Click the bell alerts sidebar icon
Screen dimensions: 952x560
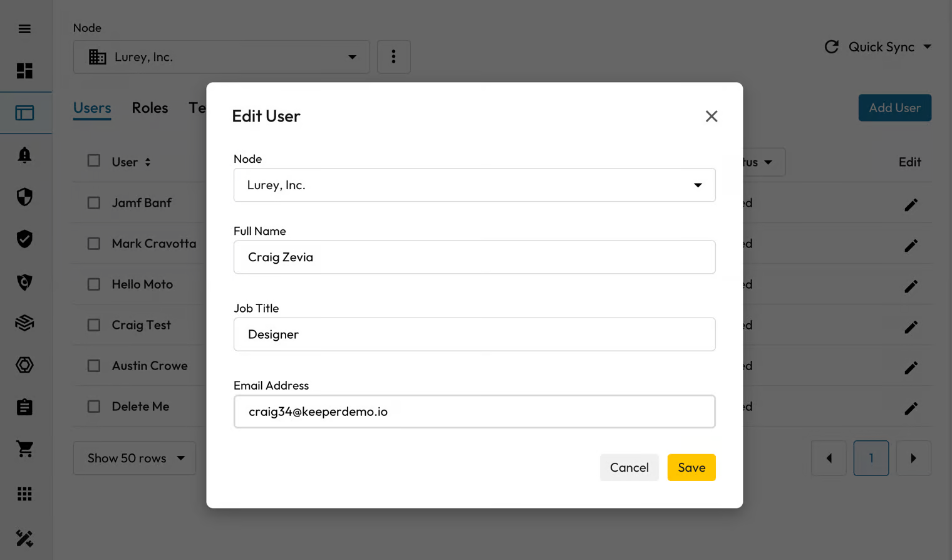[x=24, y=155]
